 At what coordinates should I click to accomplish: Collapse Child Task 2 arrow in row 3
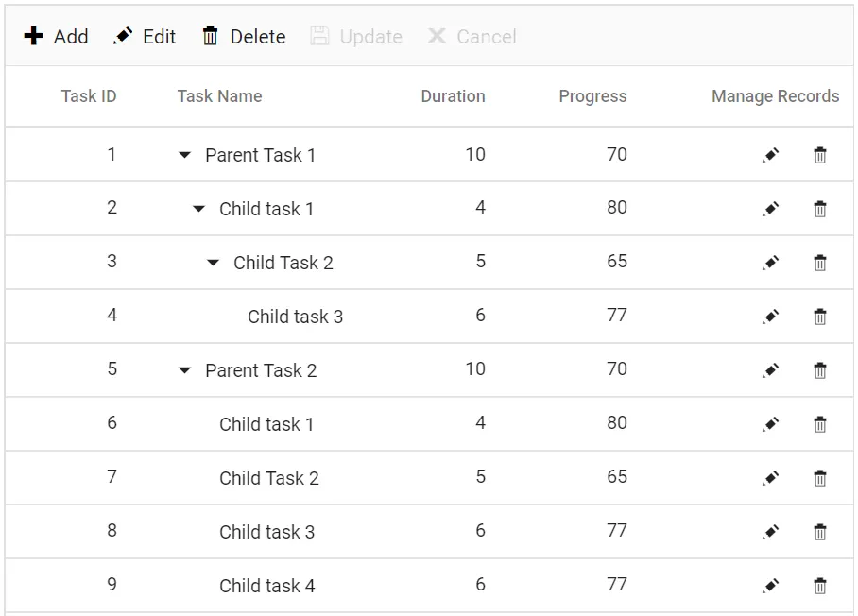214,263
